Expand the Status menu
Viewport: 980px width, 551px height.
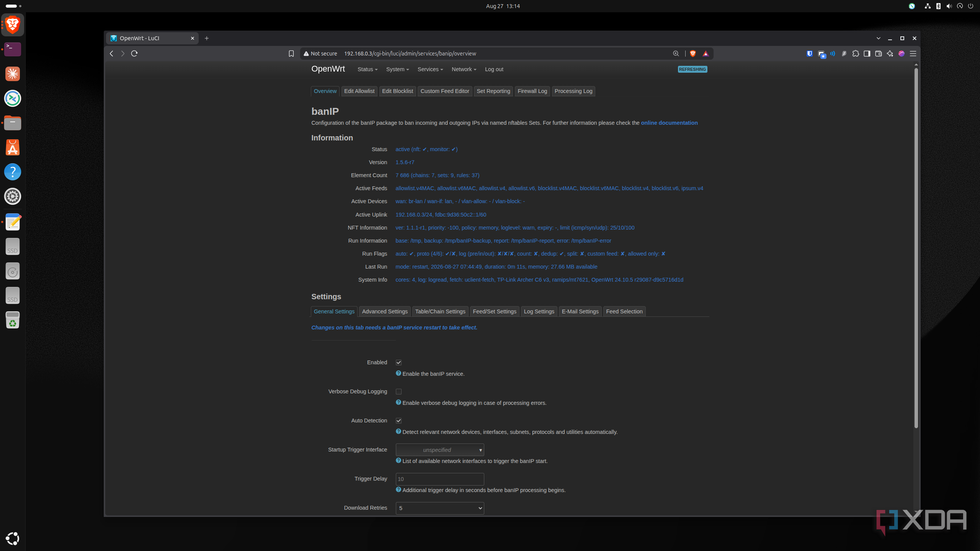pos(367,69)
